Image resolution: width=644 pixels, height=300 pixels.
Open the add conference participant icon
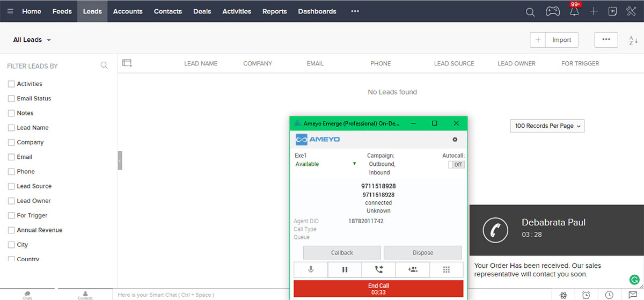click(413, 269)
